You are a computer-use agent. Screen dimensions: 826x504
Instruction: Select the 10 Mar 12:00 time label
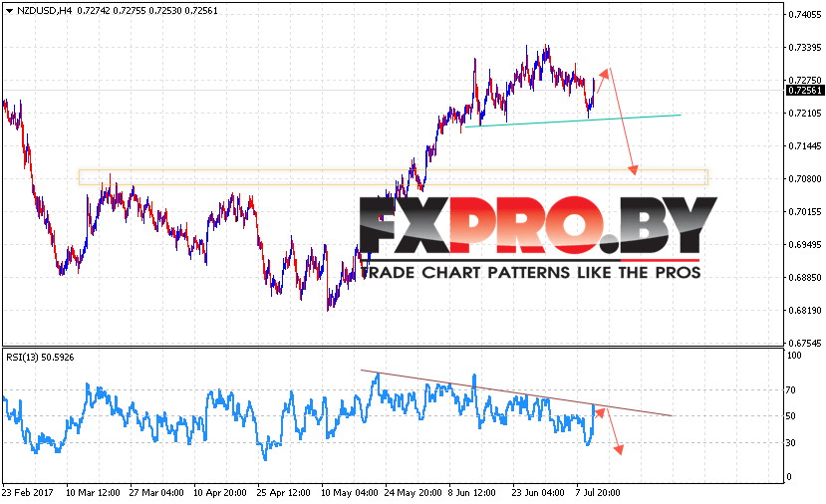pos(93,493)
